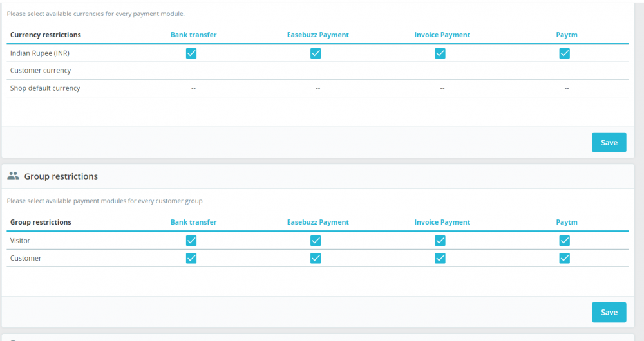This screenshot has height=341, width=644.
Task: Click Invoice Payment header in Group restrictions table
Action: coord(442,222)
